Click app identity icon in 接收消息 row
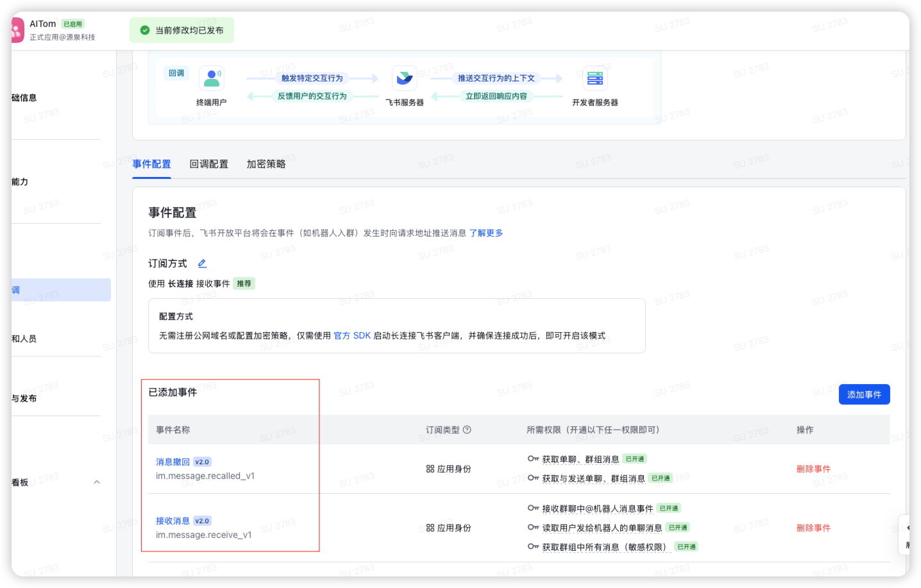 point(430,528)
